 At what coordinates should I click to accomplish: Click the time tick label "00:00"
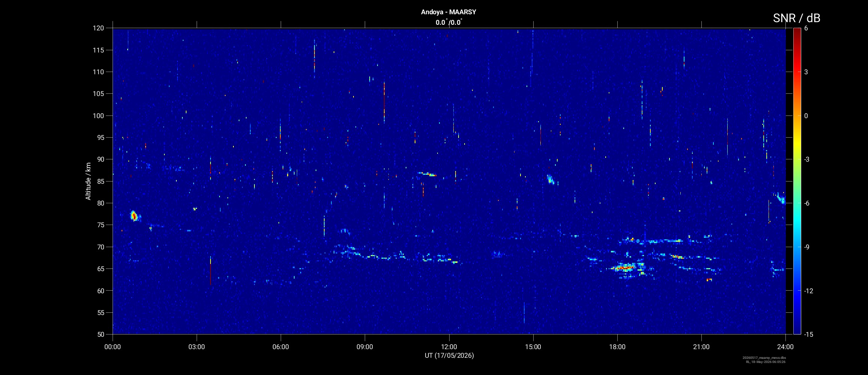[113, 347]
